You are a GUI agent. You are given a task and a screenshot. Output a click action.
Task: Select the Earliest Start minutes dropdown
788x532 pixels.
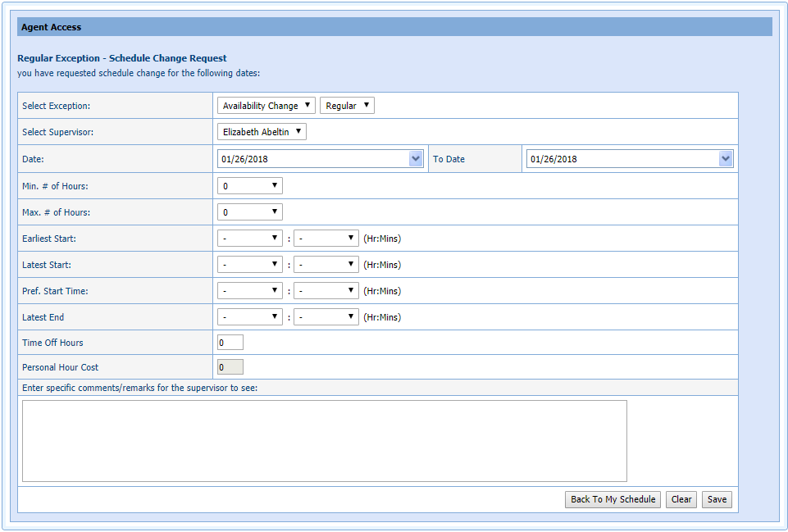[326, 239]
